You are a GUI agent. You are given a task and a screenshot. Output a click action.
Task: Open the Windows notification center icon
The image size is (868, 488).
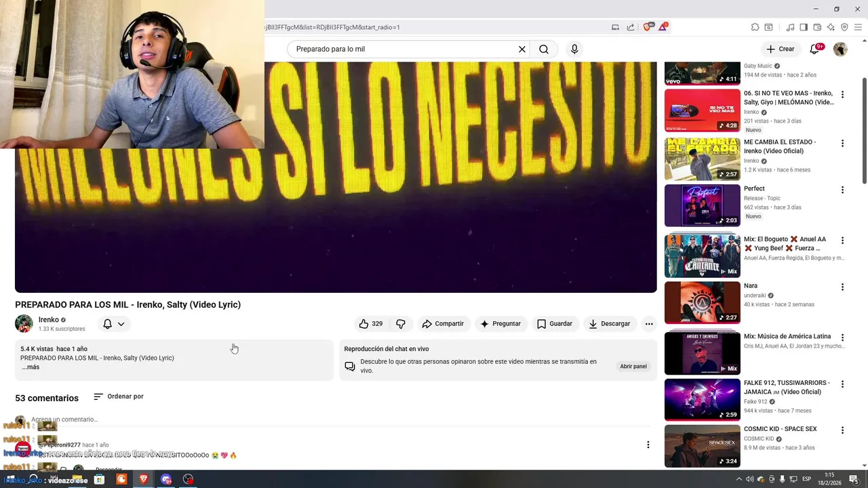pos(856,479)
